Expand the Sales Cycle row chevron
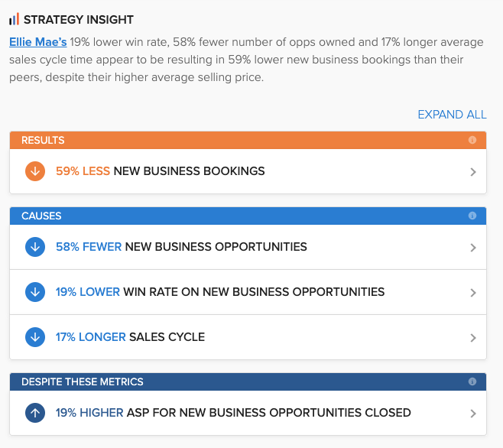503x448 pixels. [x=473, y=338]
